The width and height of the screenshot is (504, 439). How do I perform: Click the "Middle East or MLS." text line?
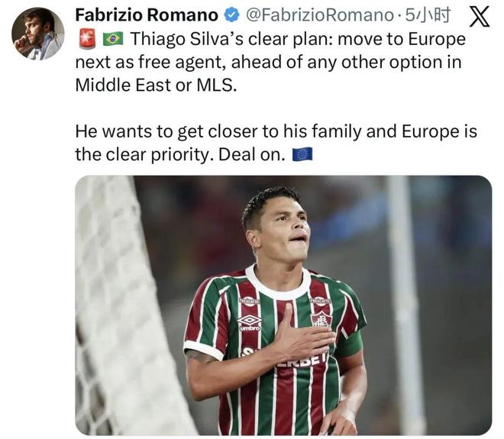click(156, 86)
